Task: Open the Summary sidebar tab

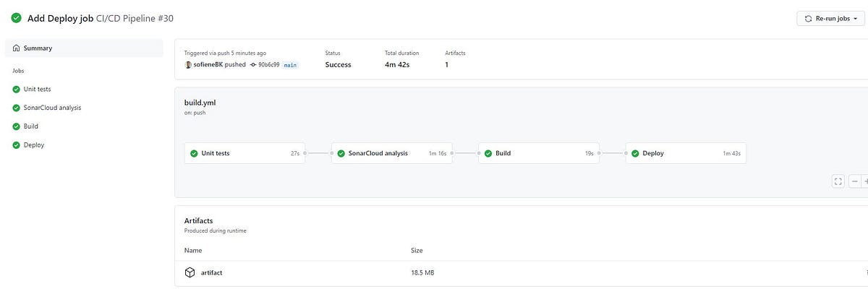Action: coord(84,48)
